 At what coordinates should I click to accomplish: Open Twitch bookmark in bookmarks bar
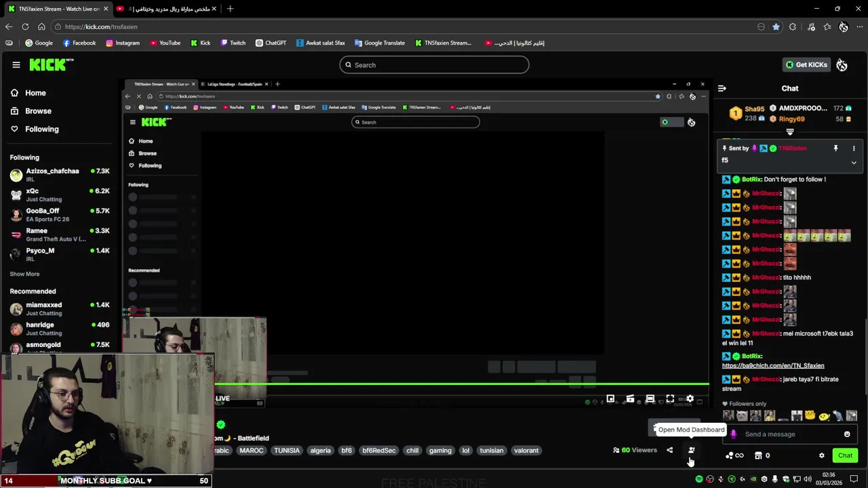(x=233, y=43)
